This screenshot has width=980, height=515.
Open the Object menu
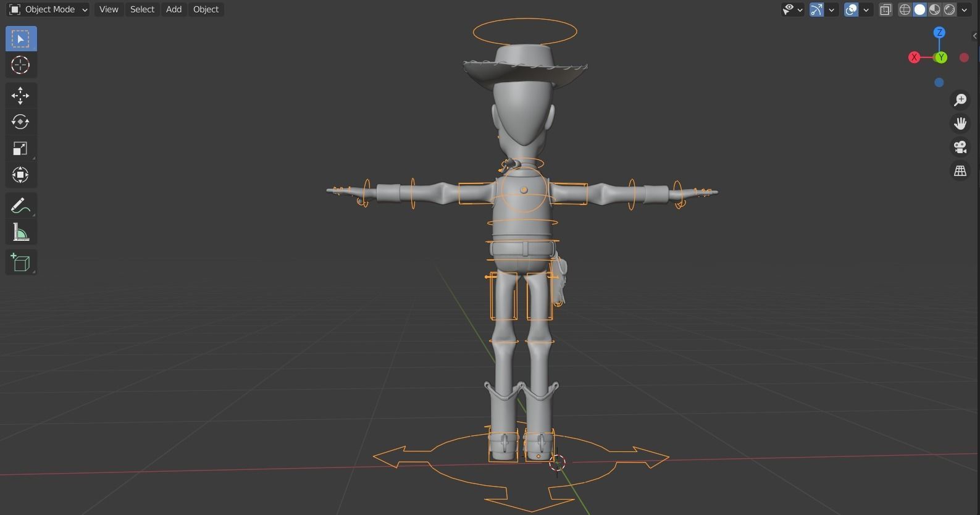206,9
